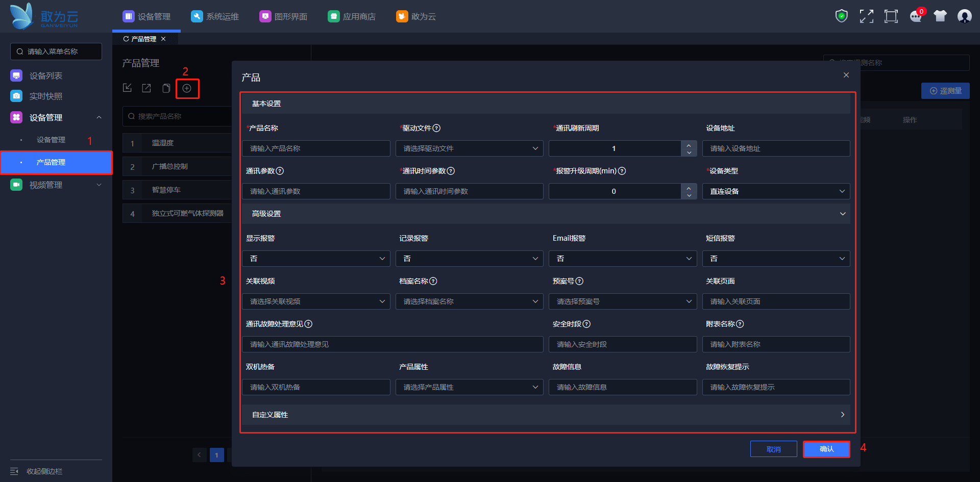Open the 短信报警 dropdown

tap(776, 259)
